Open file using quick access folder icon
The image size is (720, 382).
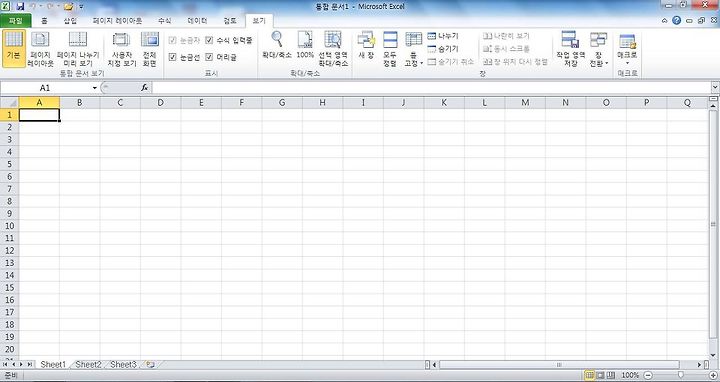pyautogui.click(x=68, y=6)
